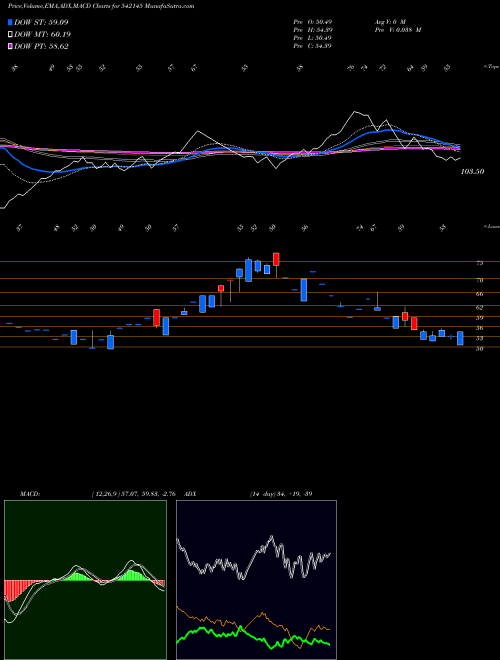This screenshot has height=660, width=500.
Task: Click the 75 price axis label
Action: (x=479, y=263)
